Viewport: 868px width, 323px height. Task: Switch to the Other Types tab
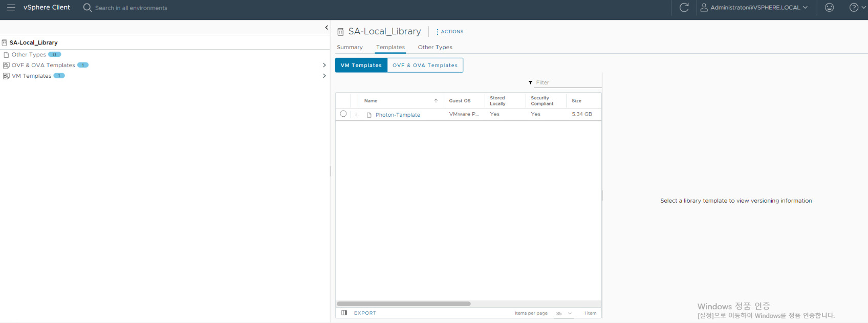click(435, 47)
